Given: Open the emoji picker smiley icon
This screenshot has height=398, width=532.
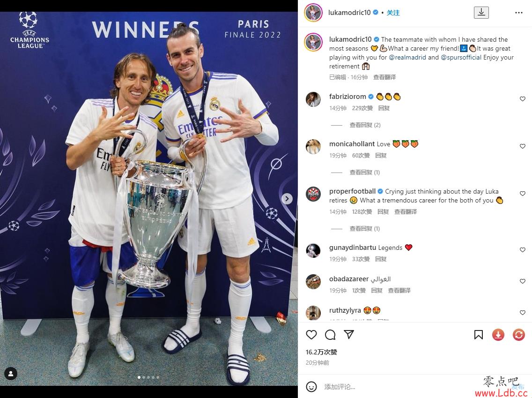Looking at the screenshot, I should coord(311,386).
